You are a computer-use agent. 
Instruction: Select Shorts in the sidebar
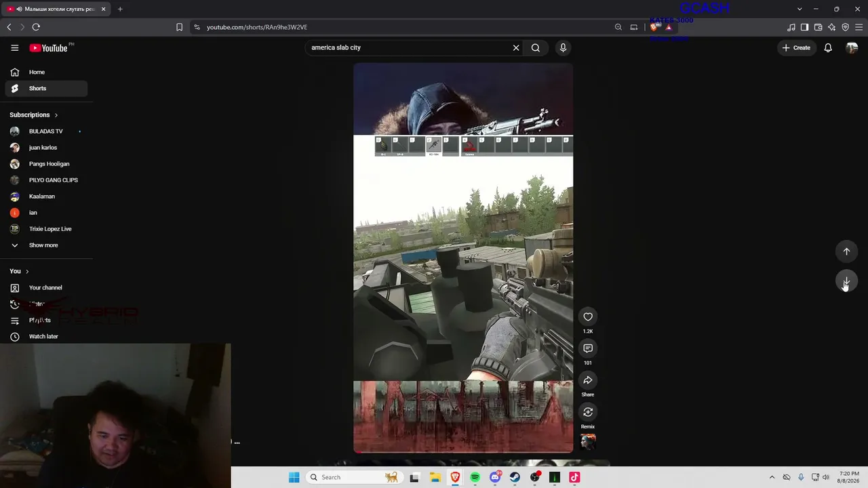point(46,88)
